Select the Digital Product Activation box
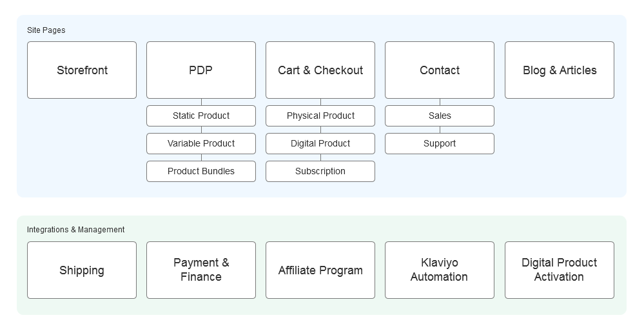 pos(560,270)
